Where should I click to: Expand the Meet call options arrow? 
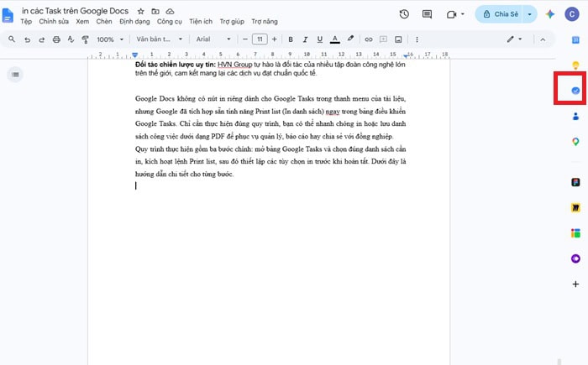point(462,14)
